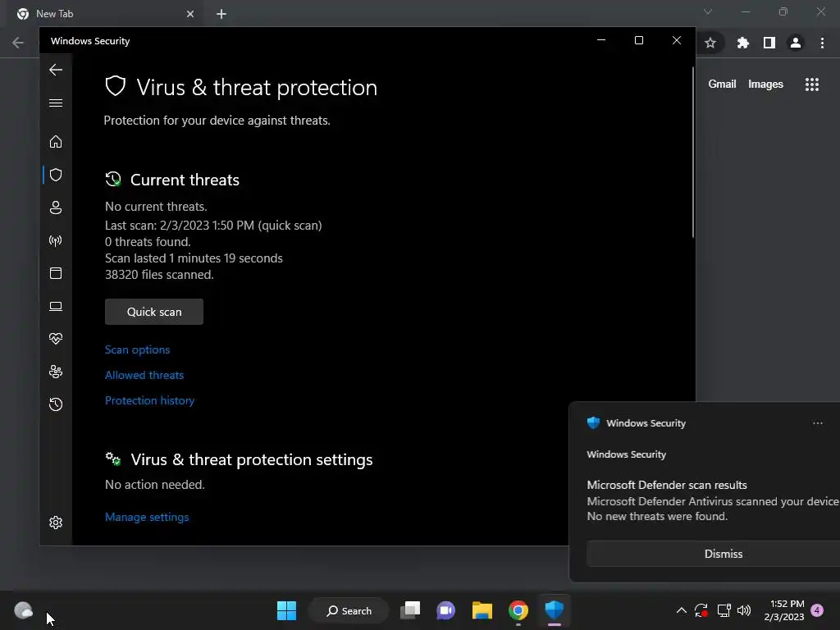
Task: Open Chrome three-dot menu
Action: pyautogui.click(x=822, y=43)
